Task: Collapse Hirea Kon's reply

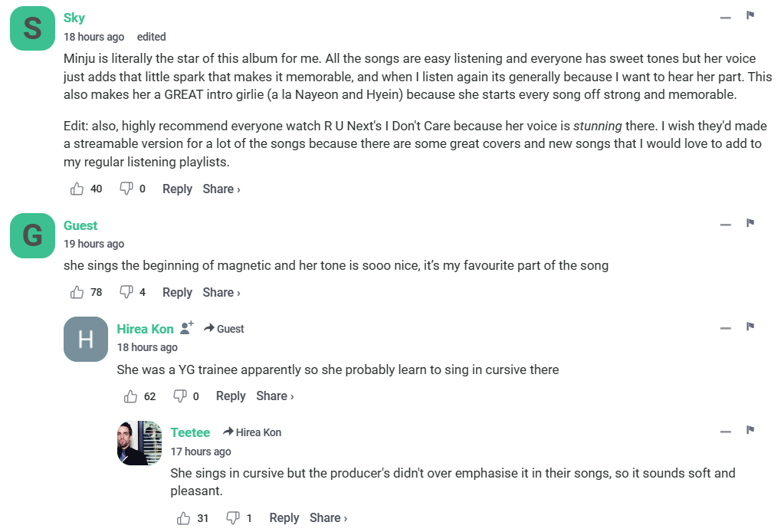Action: pyautogui.click(x=726, y=328)
